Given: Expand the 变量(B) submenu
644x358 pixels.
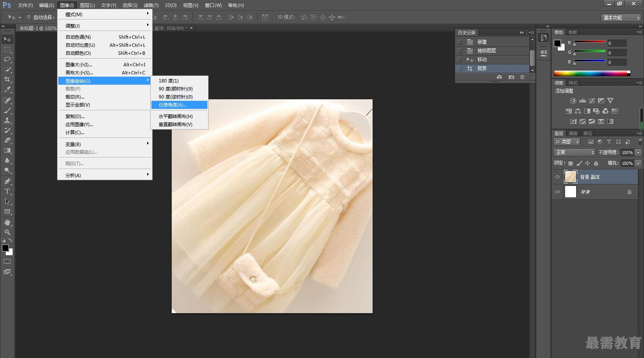Looking at the screenshot, I should 105,144.
